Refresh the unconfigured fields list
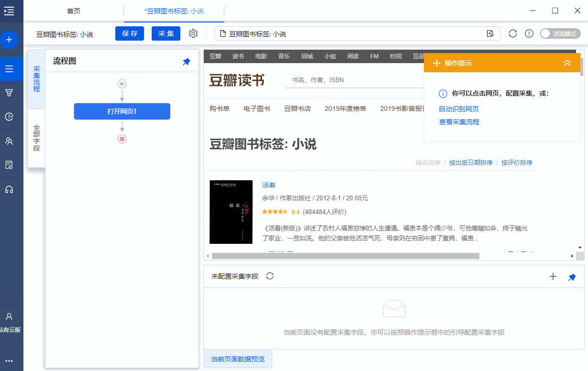The image size is (588, 371). tap(270, 276)
